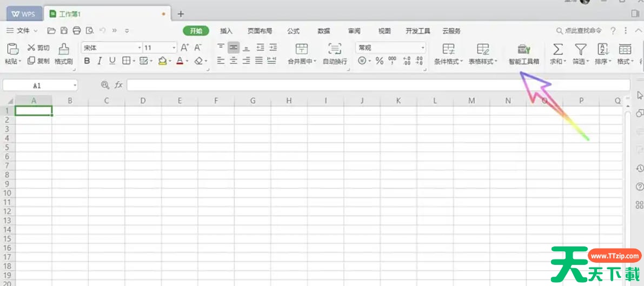Click the Format 格式 icon

coord(625,49)
